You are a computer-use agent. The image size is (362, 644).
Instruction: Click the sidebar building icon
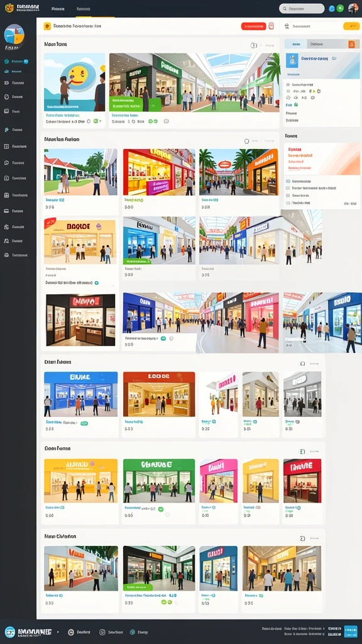6,226
